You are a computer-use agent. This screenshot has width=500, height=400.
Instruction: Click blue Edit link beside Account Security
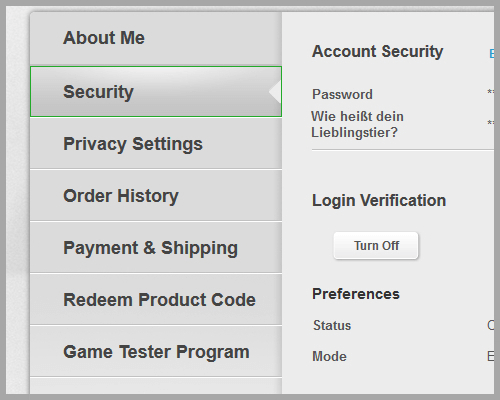pos(491,53)
